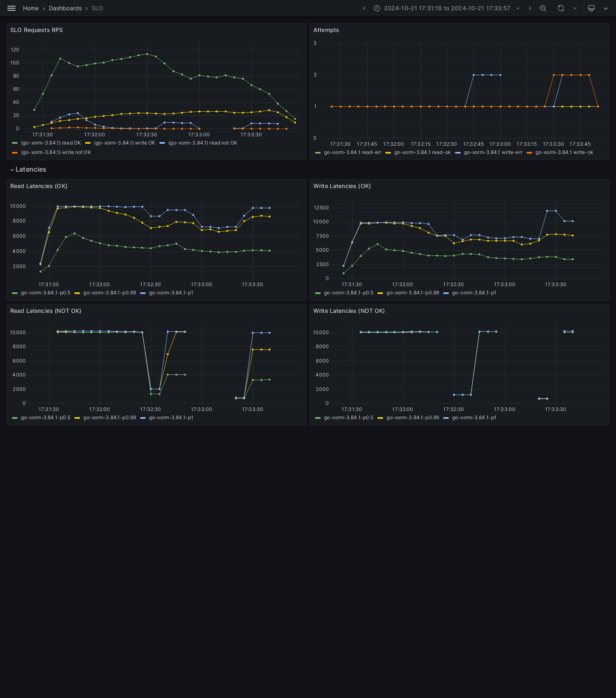Toggle p1 series in Write Latencies (OK)
The height and width of the screenshot is (698, 616).
point(474,293)
